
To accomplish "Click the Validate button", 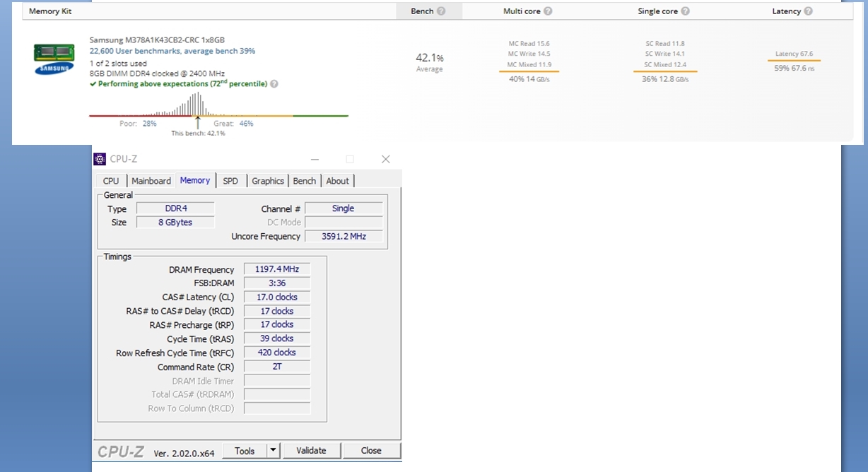I will 311,451.
